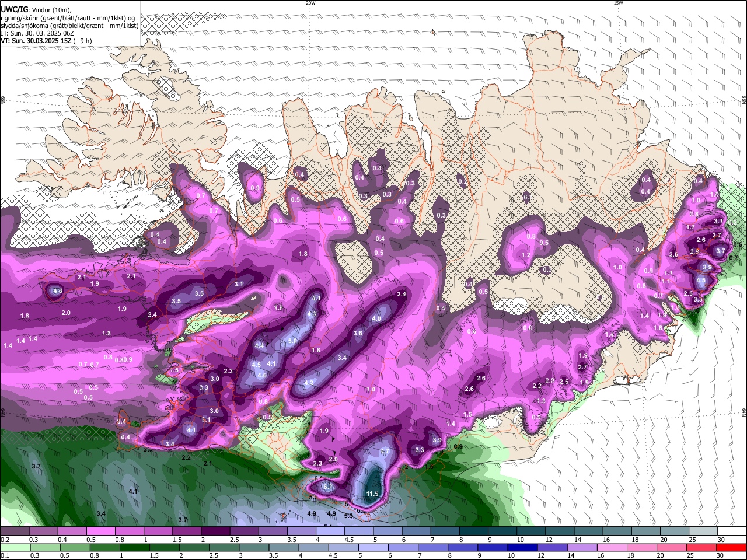Click the bright red swatch in the legend
This screenshot has width=747, height=560.
[x=732, y=548]
